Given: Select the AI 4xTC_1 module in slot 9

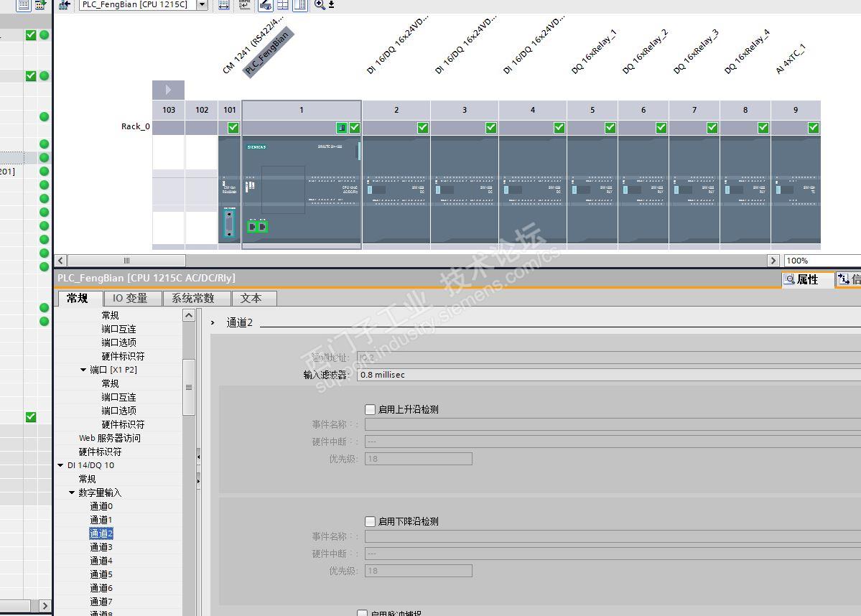Looking at the screenshot, I should (796, 190).
